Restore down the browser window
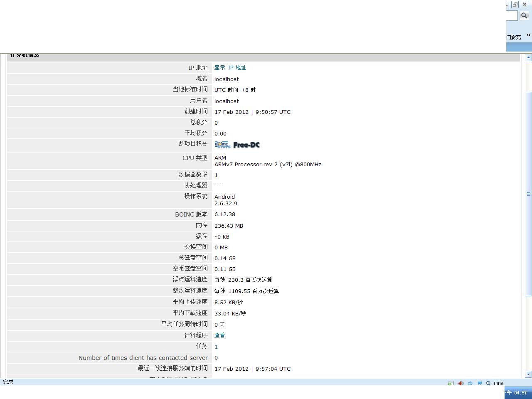The height and width of the screenshot is (399, 532). click(x=515, y=5)
